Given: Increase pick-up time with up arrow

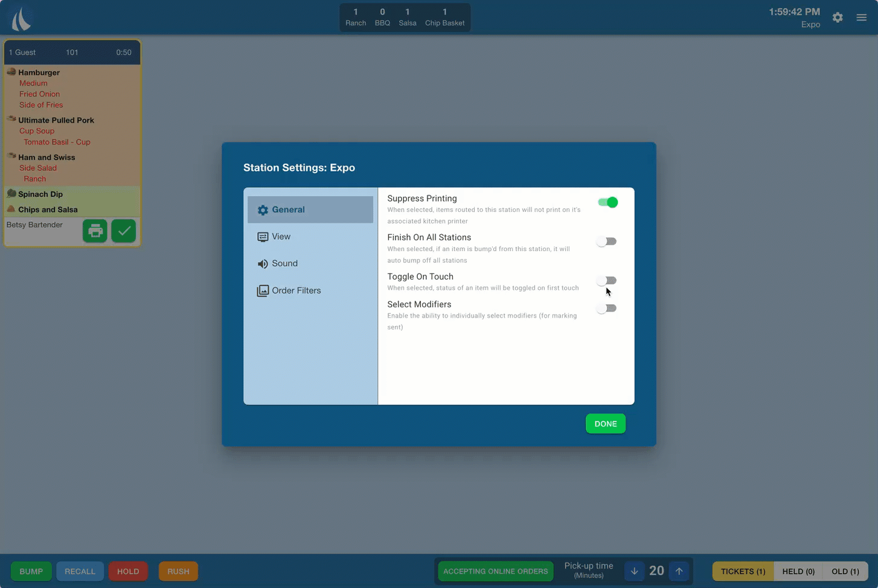Looking at the screenshot, I should click(679, 571).
